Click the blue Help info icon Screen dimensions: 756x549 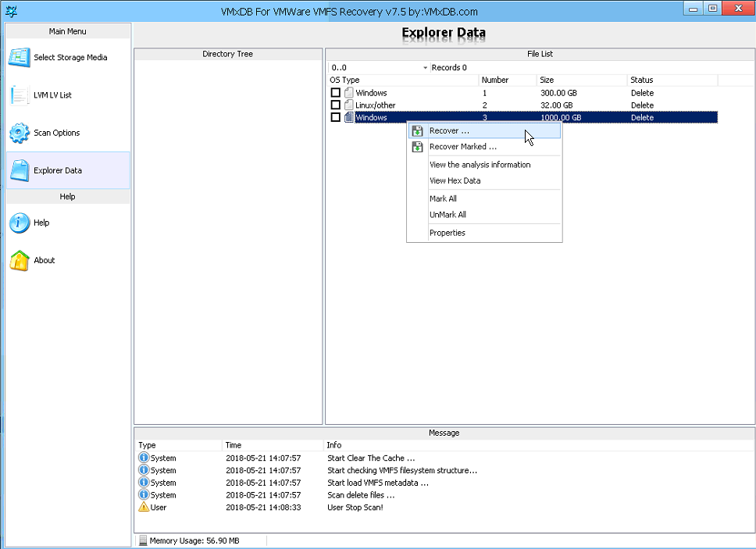[20, 223]
